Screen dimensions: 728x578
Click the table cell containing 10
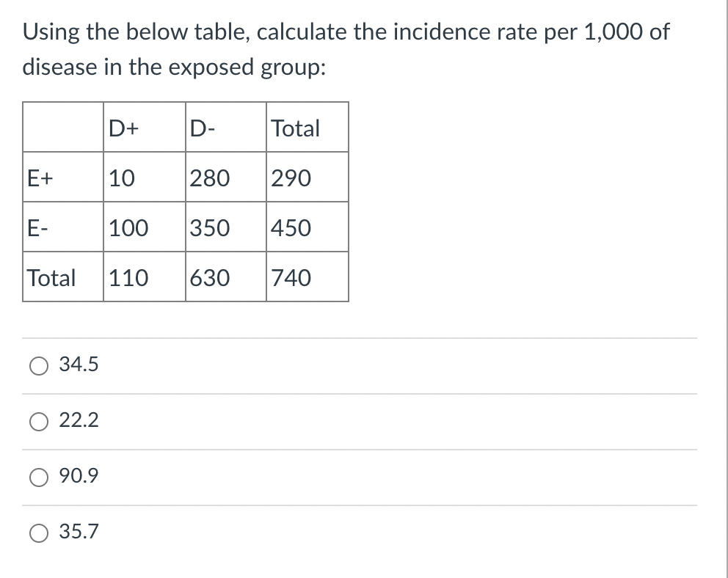coord(144,178)
